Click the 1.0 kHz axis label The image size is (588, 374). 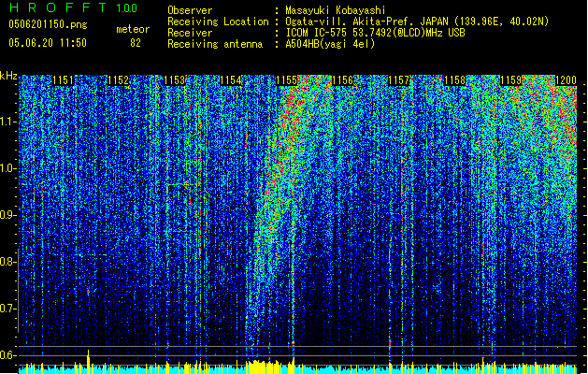click(x=8, y=168)
